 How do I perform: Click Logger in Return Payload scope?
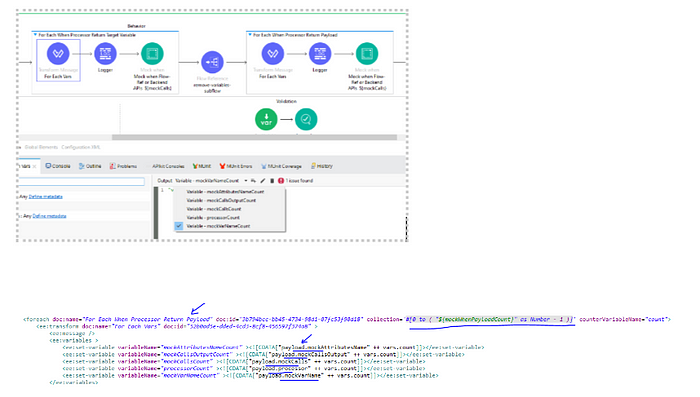(x=320, y=54)
